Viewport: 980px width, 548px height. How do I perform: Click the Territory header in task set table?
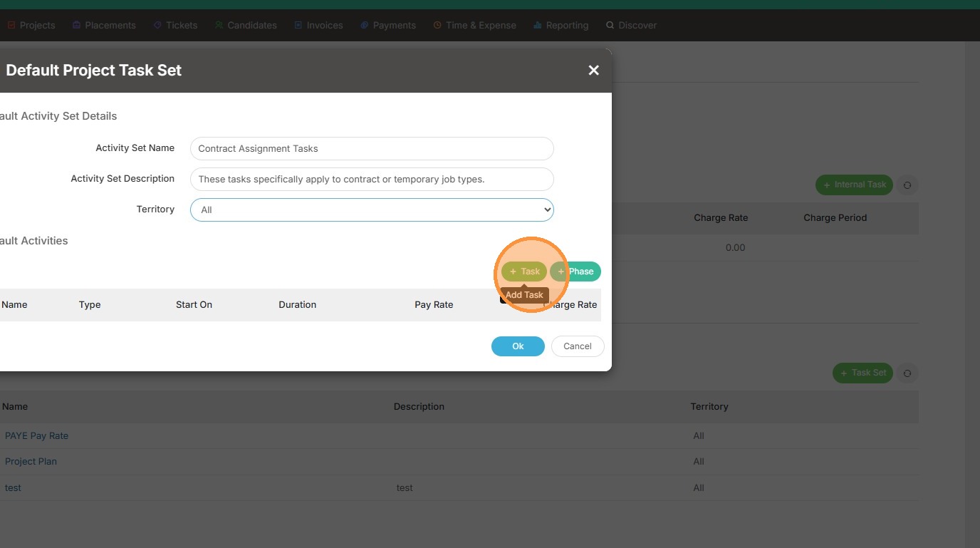coord(709,406)
